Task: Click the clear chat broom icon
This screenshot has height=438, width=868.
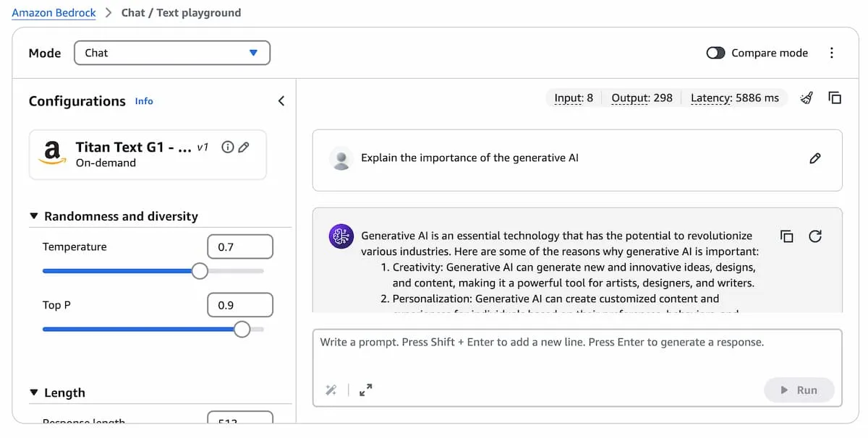Action: 807,98
